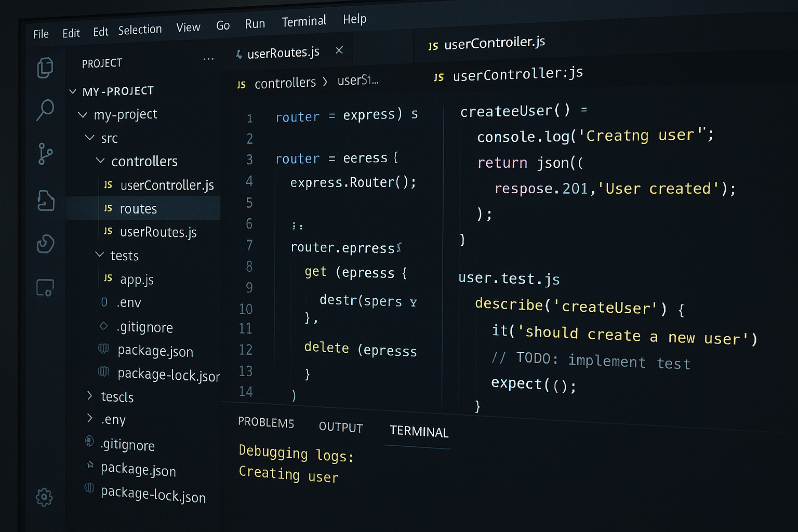Viewport: 798px width, 532px height.
Task: Expand the tescls folder
Action: coord(90,396)
